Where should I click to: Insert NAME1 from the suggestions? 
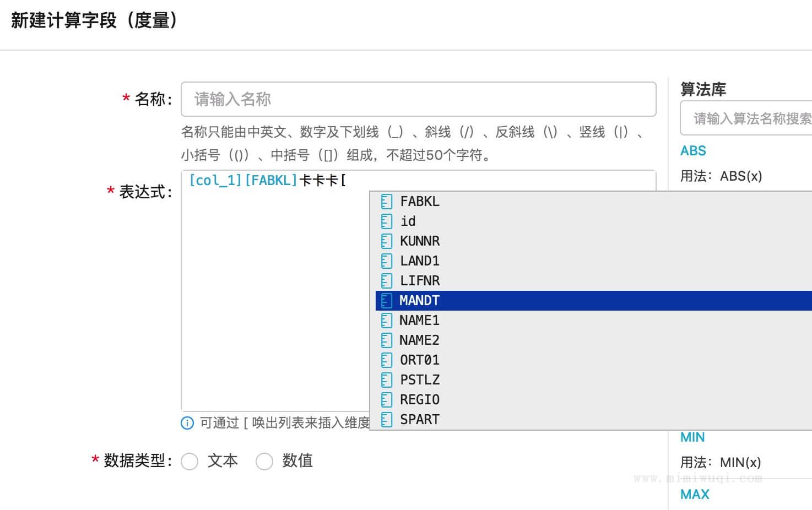[594, 321]
